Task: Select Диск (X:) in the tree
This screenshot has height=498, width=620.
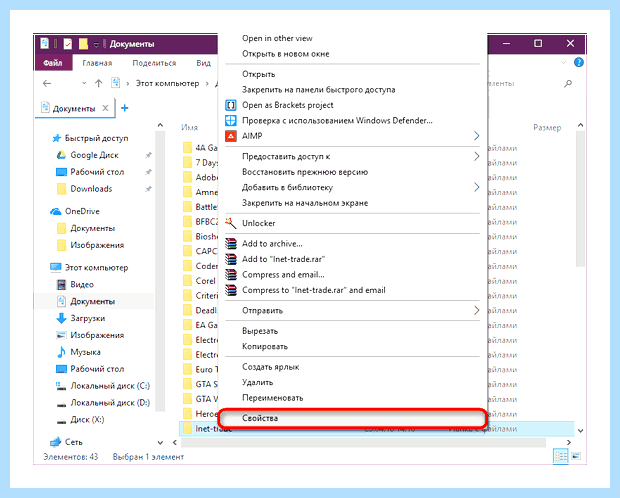Action: tap(87, 420)
